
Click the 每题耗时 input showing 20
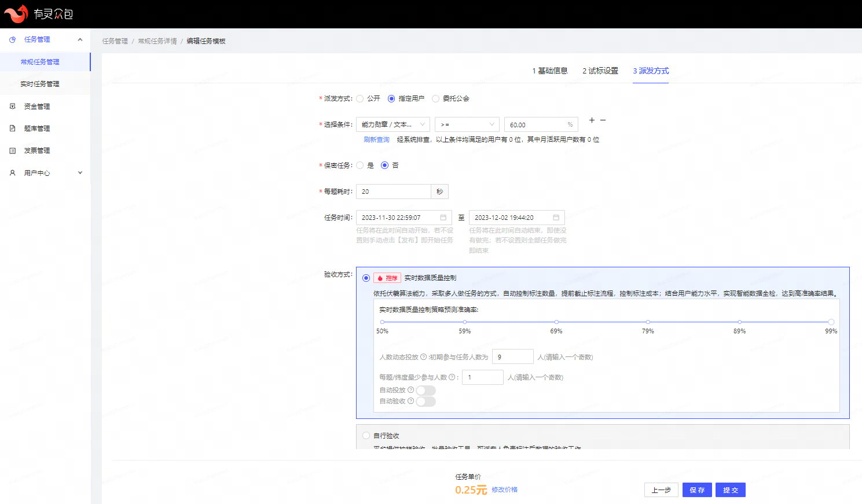pos(394,192)
